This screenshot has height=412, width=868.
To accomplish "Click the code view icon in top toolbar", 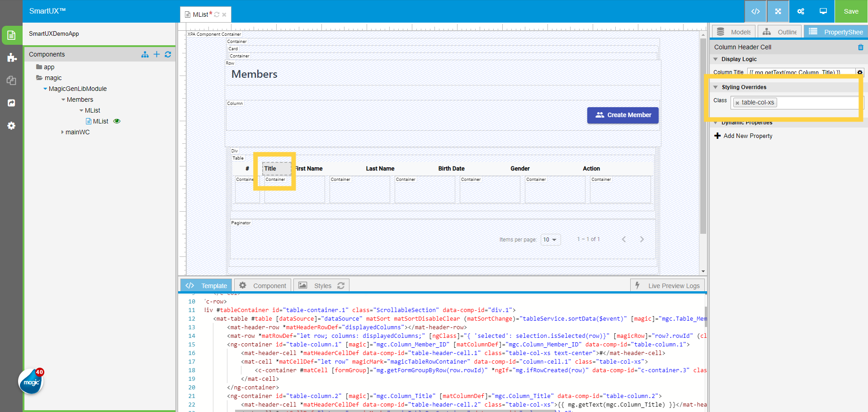I will pyautogui.click(x=755, y=11).
